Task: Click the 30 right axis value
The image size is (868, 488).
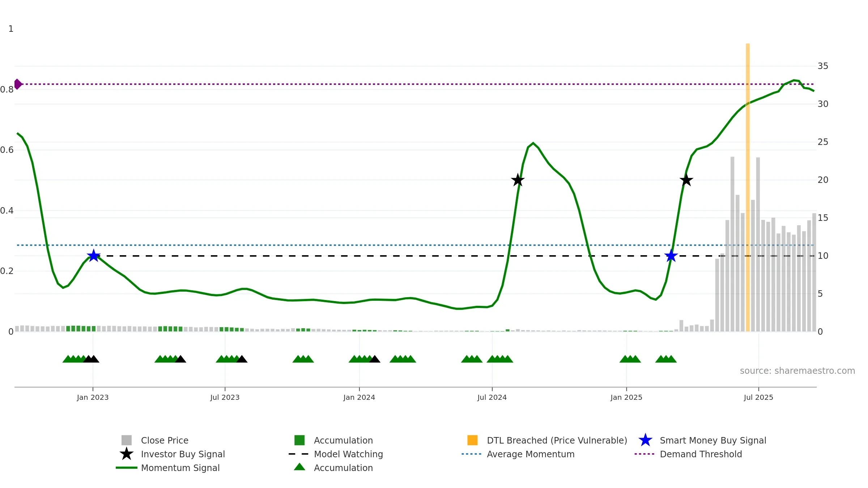Action: [823, 104]
